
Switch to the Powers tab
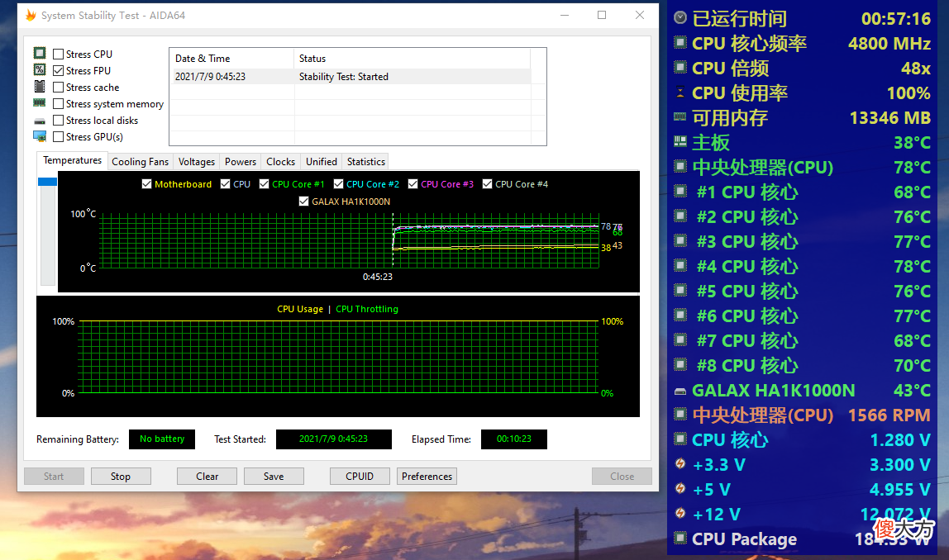241,161
